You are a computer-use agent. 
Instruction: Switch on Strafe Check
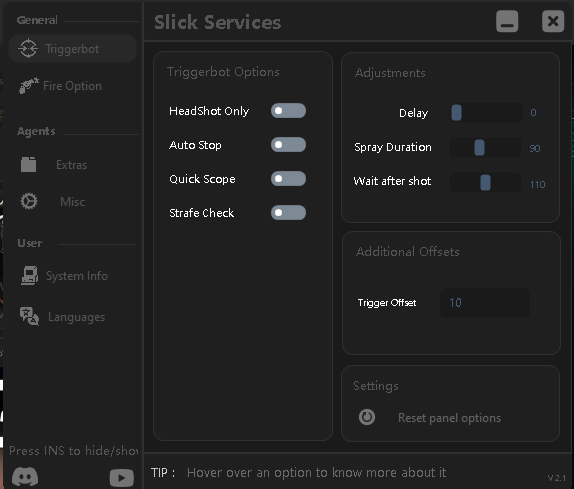pos(288,213)
